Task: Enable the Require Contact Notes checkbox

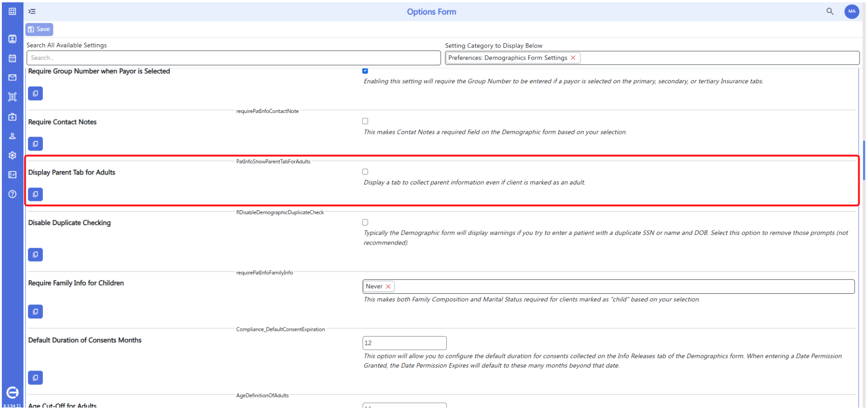Action: pos(365,121)
